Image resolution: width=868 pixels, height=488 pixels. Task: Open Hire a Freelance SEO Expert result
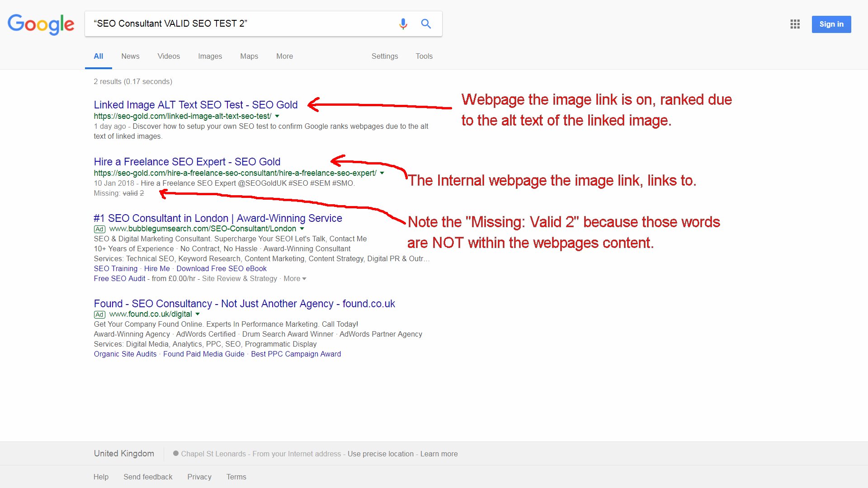[187, 162]
